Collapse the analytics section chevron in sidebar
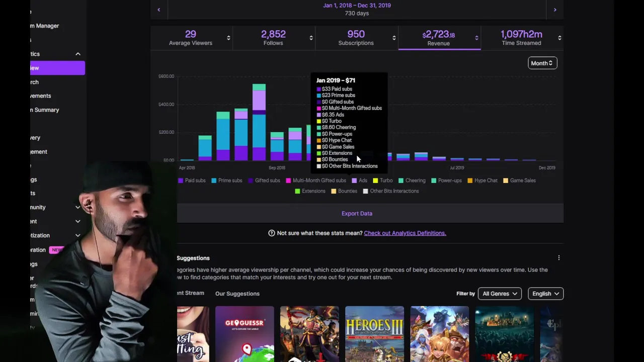 [78, 54]
